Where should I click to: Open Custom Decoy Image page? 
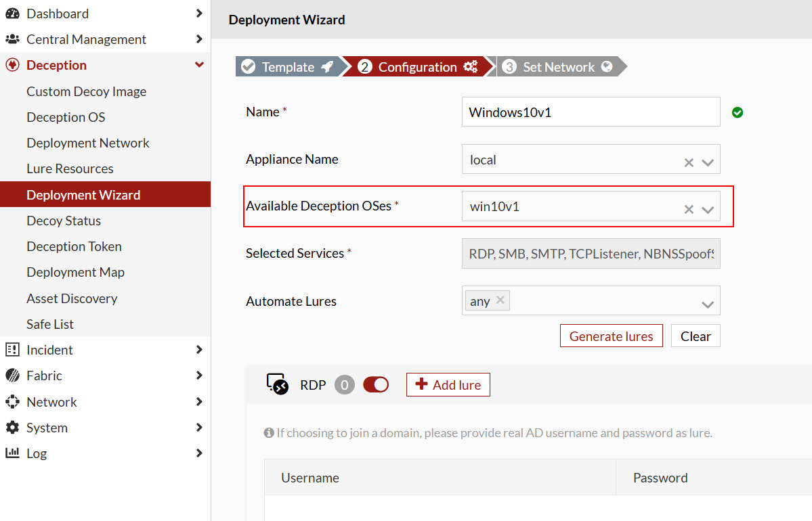click(x=87, y=91)
